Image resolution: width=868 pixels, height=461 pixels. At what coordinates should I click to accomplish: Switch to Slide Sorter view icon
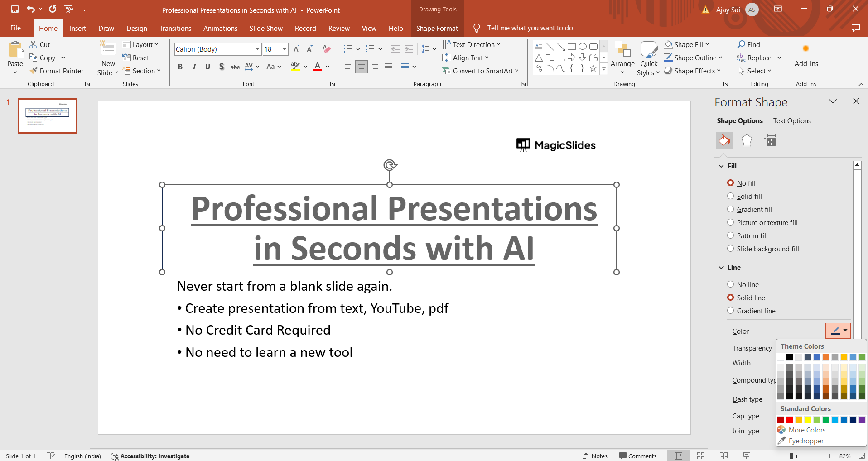click(x=700, y=456)
